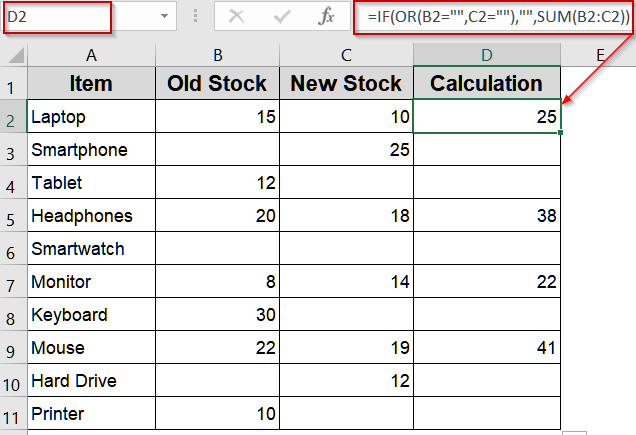636x435 pixels.
Task: Select column B header
Action: 217,55
